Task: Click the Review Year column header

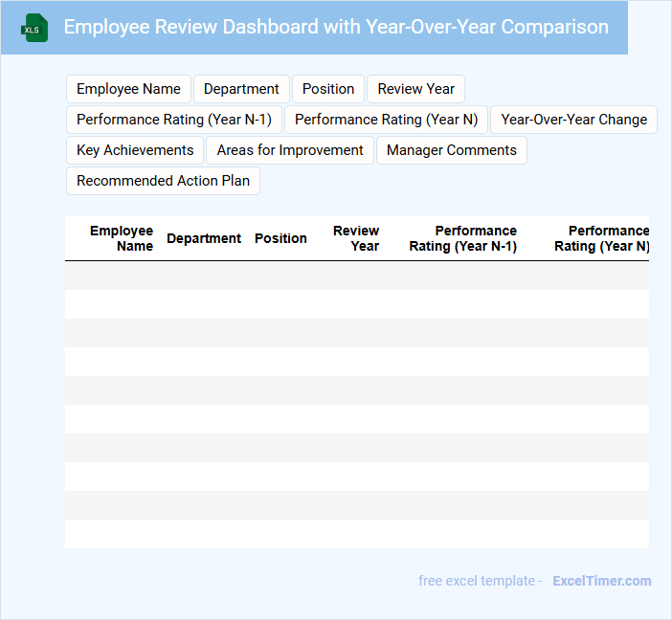Action: (356, 238)
